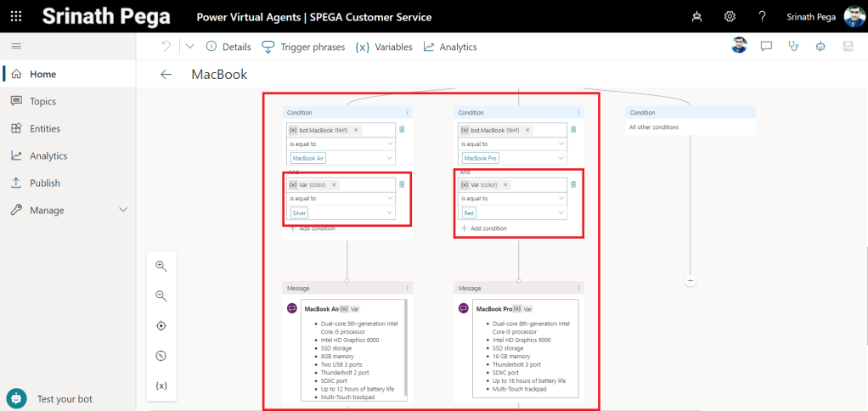Click zoom in canvas button
Viewport: 868px width, 411px height.
[x=161, y=266]
